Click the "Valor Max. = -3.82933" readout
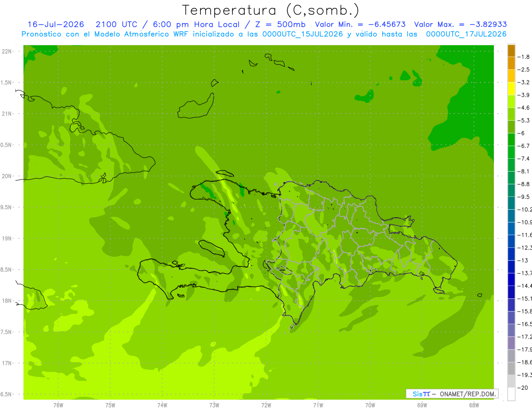 pyautogui.click(x=461, y=24)
